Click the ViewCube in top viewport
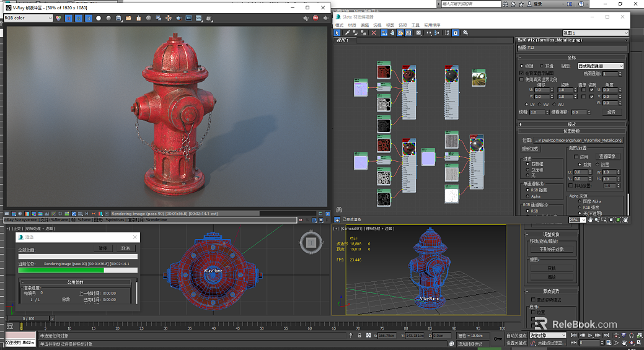Image resolution: width=644 pixels, height=350 pixels. 311,242
